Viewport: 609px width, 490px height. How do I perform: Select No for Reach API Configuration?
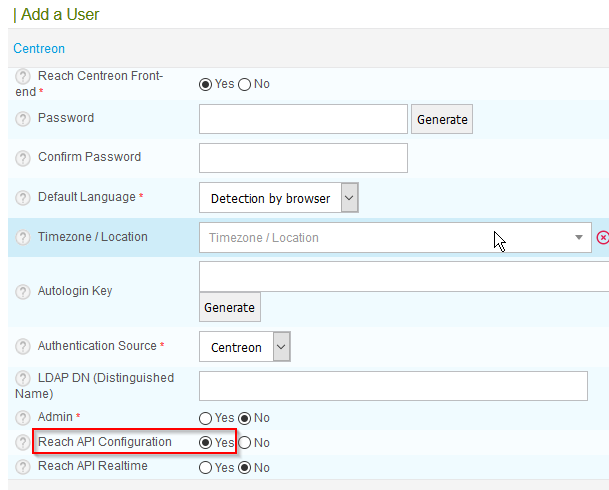click(x=244, y=443)
